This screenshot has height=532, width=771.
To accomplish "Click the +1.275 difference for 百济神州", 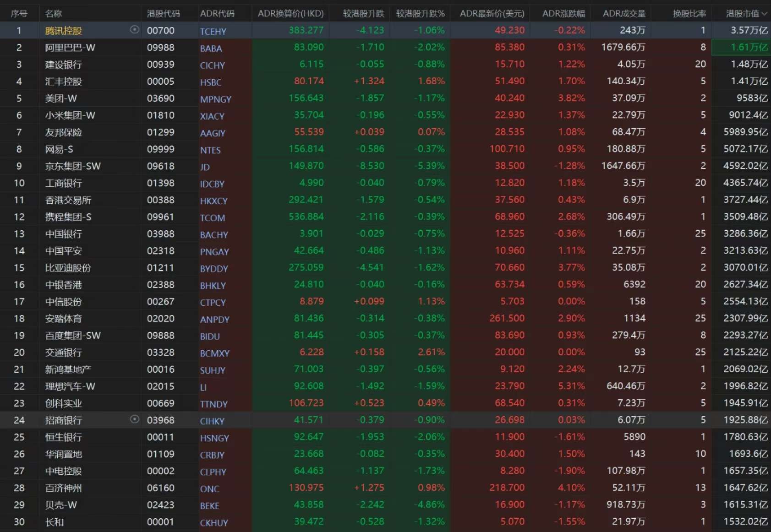I will coord(369,488).
